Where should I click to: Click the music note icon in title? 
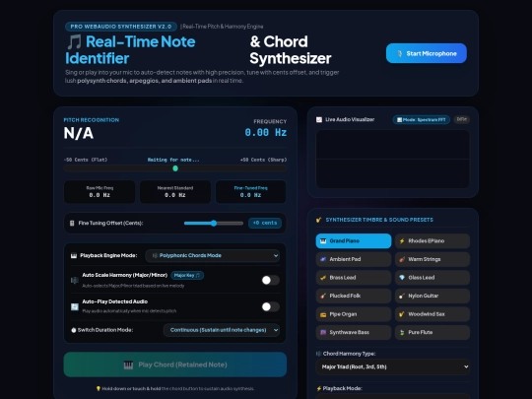(x=74, y=41)
